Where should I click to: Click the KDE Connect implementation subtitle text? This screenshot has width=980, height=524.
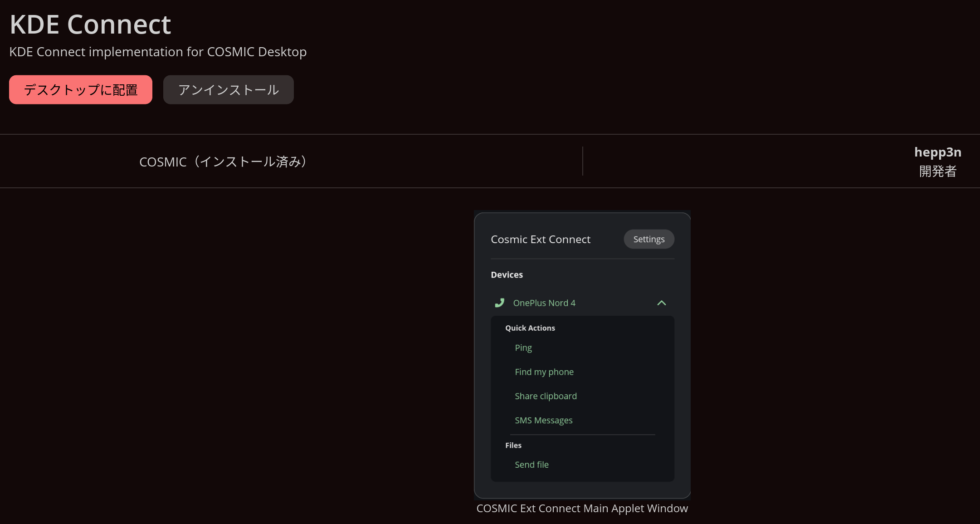pos(158,52)
